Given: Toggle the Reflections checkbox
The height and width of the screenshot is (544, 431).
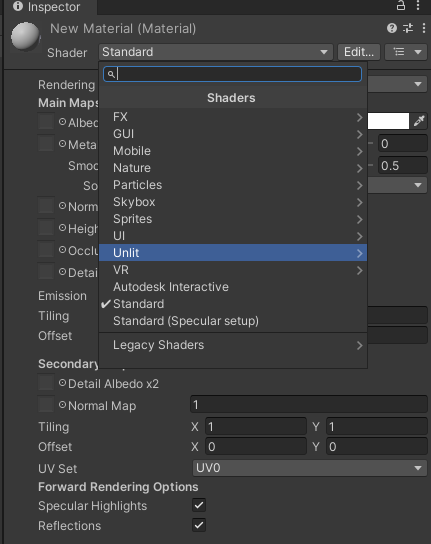Looking at the screenshot, I should 199,525.
